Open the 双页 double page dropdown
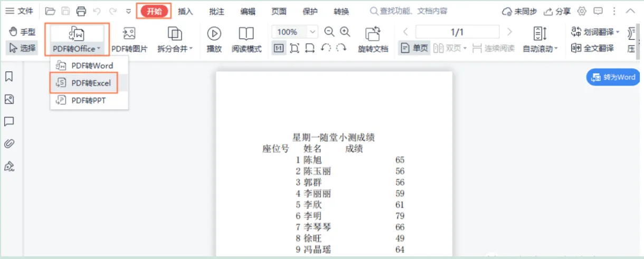The width and height of the screenshot is (644, 259). 450,48
